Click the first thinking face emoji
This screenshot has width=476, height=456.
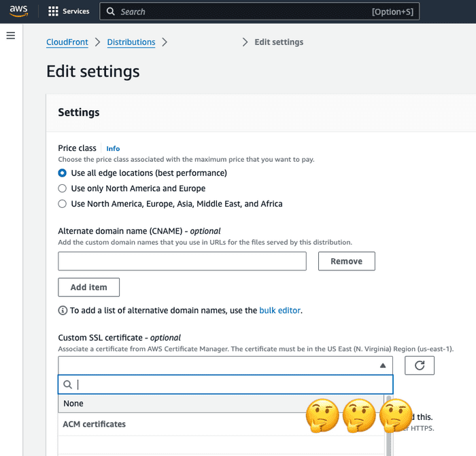(x=322, y=416)
